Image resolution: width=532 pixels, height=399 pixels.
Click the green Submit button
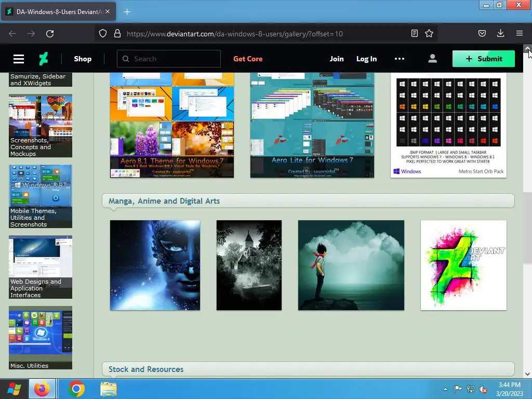click(484, 59)
